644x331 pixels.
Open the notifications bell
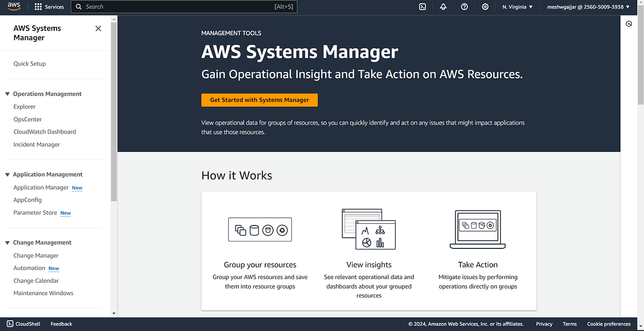443,6
